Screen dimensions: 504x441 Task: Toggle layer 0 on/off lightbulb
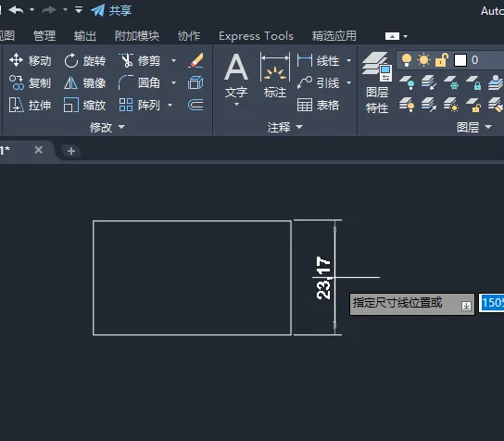coord(407,60)
